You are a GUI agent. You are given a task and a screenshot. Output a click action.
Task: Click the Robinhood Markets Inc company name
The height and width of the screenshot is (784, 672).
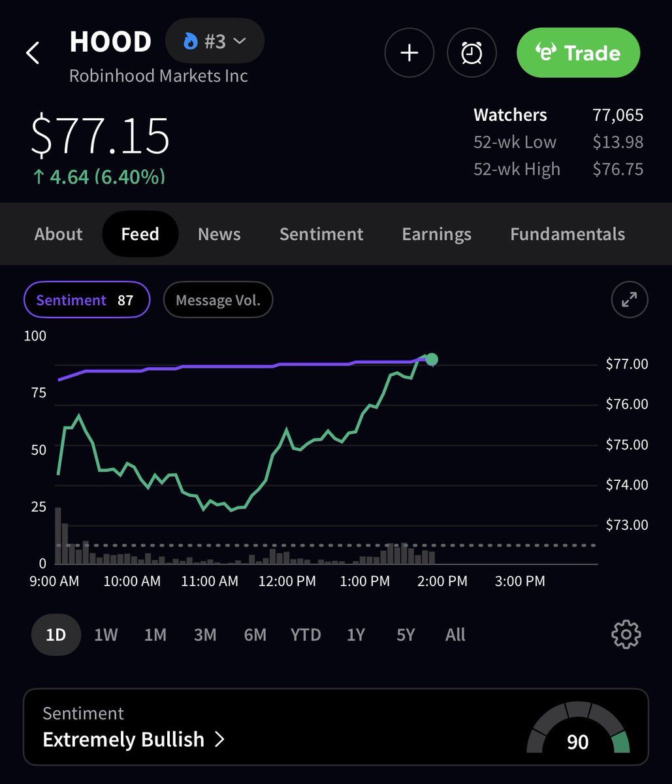coord(159,76)
